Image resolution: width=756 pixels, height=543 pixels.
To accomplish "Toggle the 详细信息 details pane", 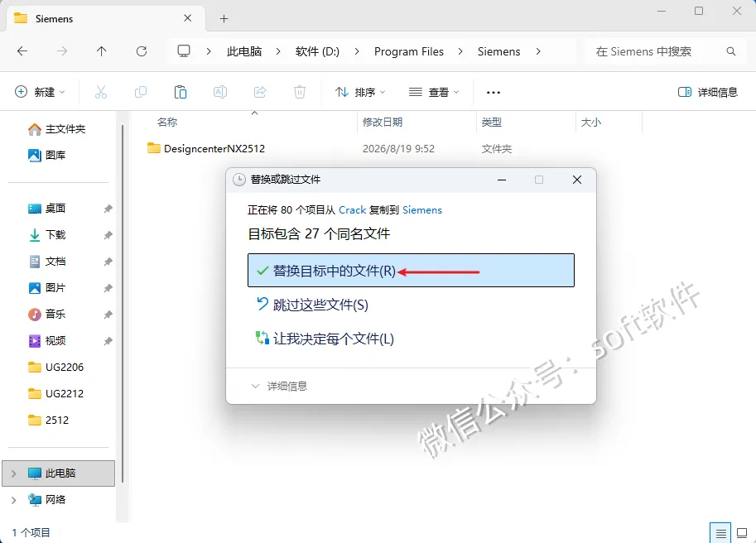I will point(708,92).
